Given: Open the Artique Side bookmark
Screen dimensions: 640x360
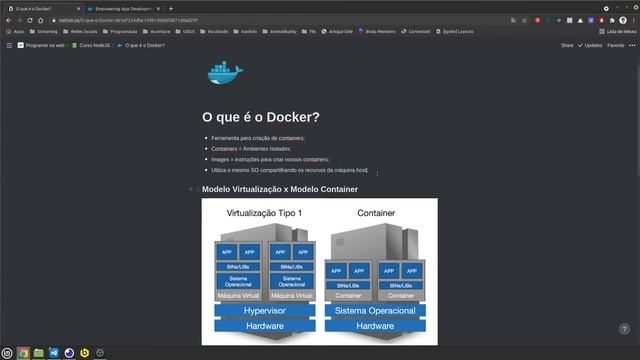Looking at the screenshot, I should pyautogui.click(x=337, y=31).
